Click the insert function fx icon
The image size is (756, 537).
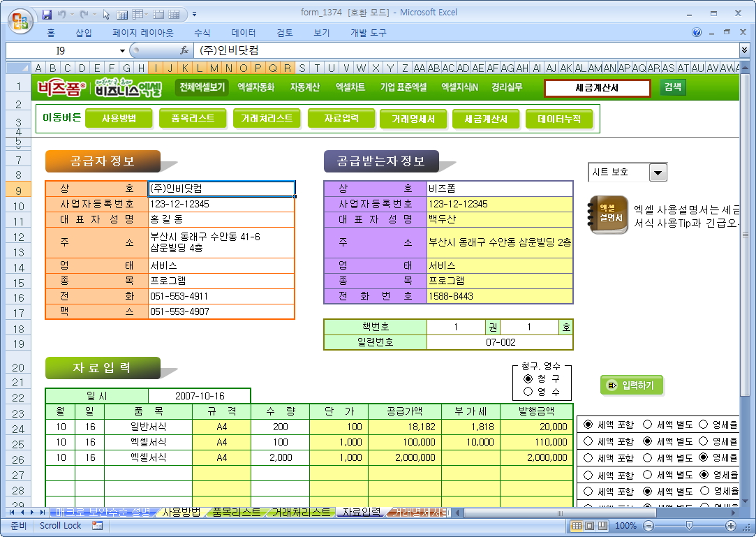point(184,50)
